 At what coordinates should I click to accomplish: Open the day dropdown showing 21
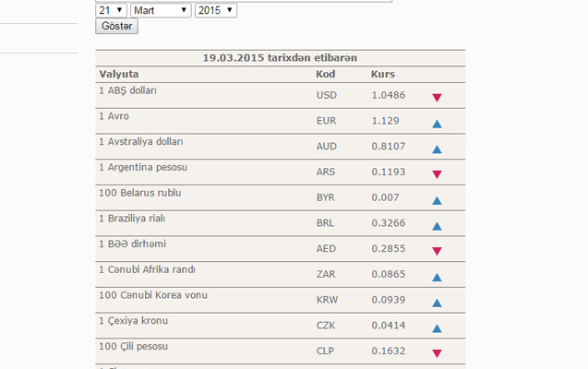(110, 9)
